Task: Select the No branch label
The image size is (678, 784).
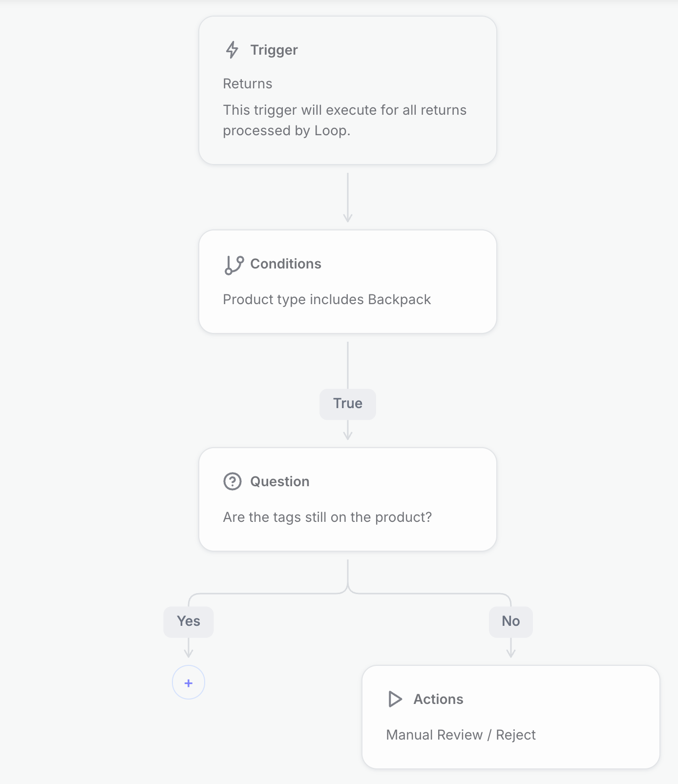Action: pos(511,621)
